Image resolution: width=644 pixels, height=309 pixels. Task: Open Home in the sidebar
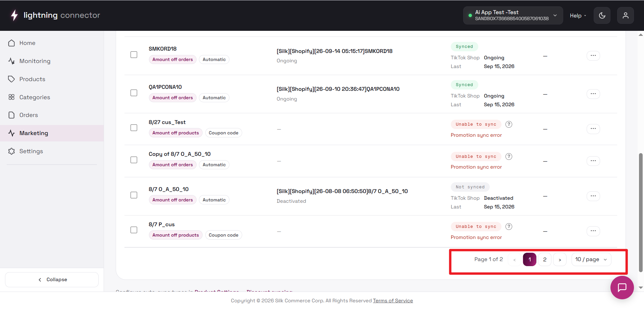[x=52, y=43]
